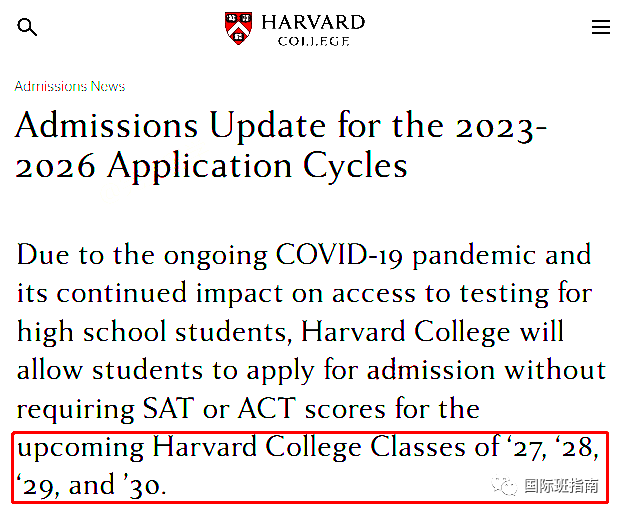The image size is (618, 513).
Task: Follow the Admissions News link
Action: (69, 86)
